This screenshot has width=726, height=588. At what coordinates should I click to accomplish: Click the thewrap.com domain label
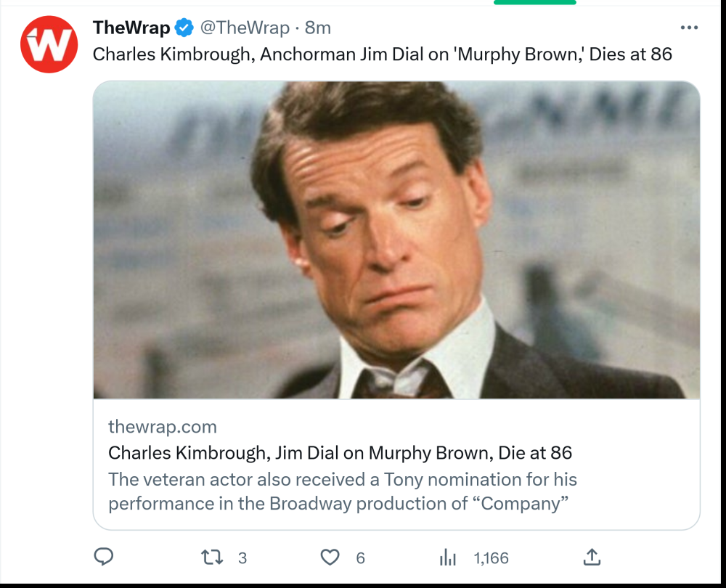coord(162,426)
